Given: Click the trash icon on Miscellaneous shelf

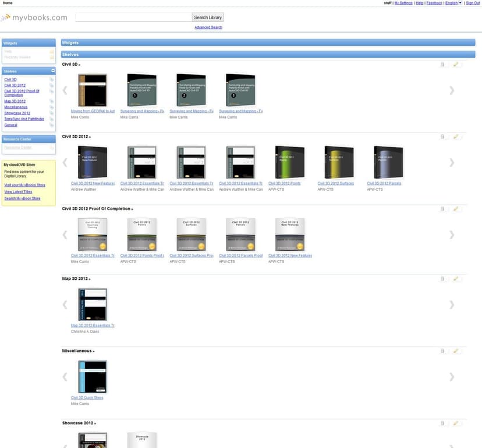Looking at the screenshot, I should pyautogui.click(x=442, y=351).
